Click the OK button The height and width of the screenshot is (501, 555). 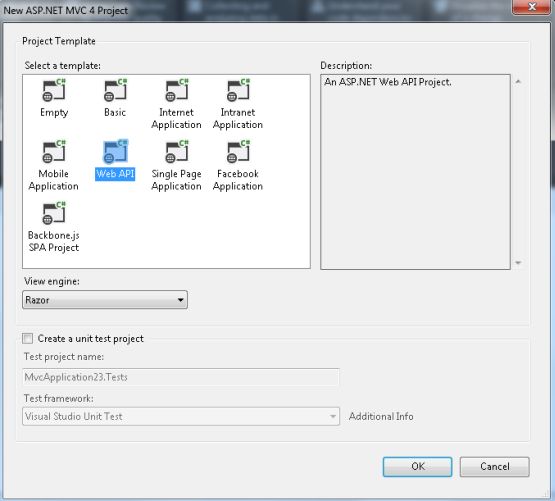(x=417, y=466)
